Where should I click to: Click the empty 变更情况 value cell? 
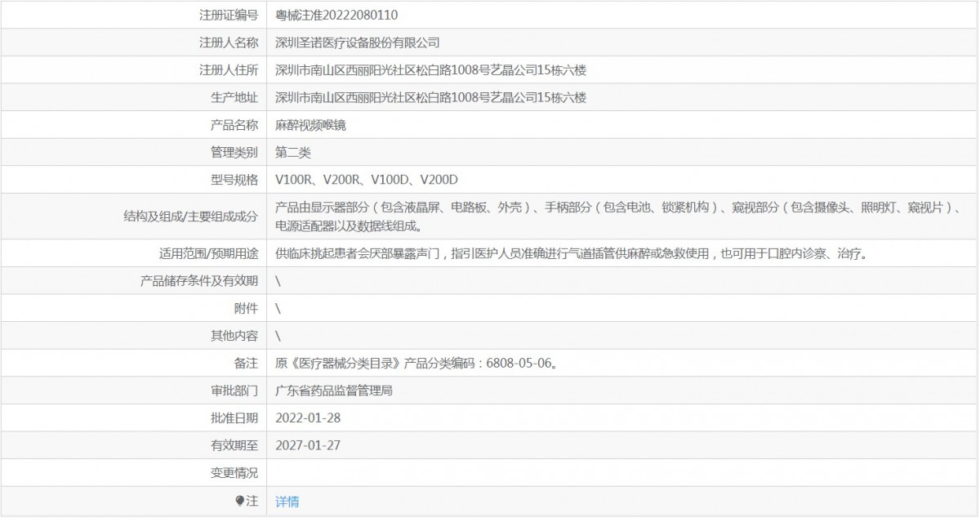click(621, 473)
